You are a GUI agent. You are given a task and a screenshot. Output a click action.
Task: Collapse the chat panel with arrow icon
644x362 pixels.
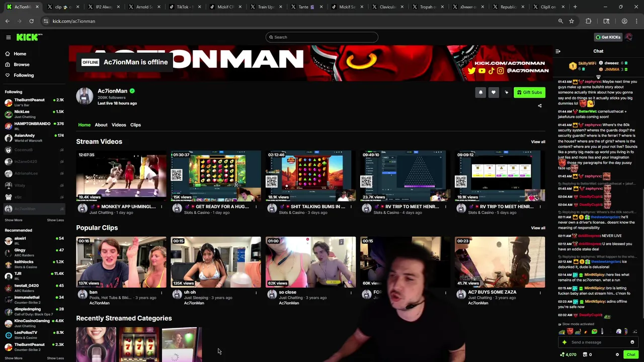pyautogui.click(x=558, y=51)
